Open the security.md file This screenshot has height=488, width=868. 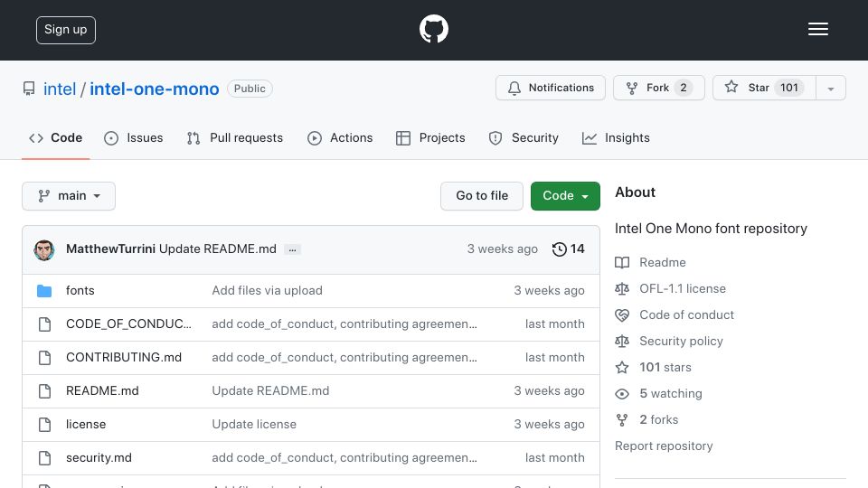(99, 457)
